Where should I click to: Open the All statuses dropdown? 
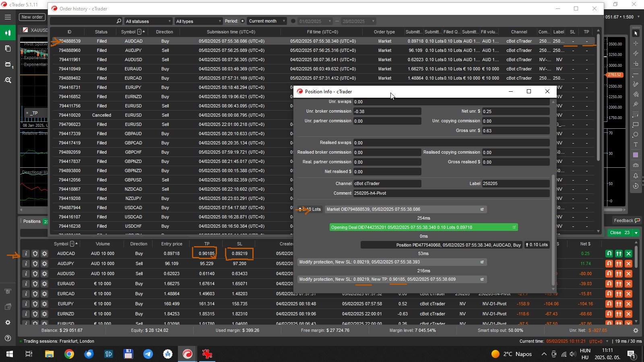point(148,21)
